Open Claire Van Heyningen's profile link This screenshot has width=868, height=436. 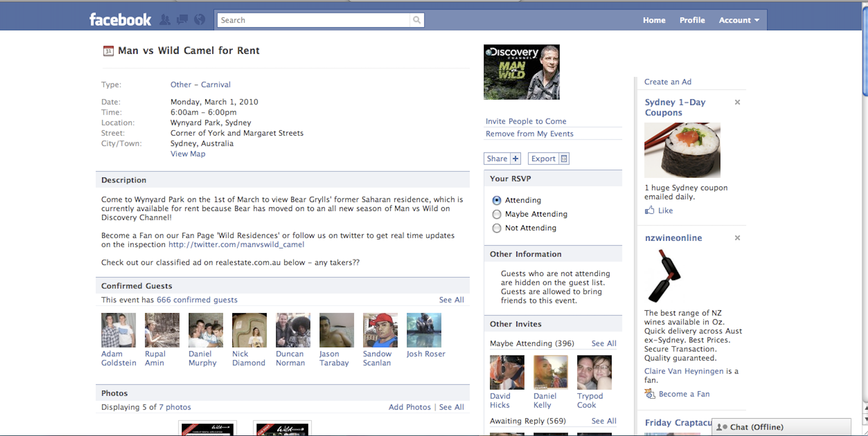684,371
